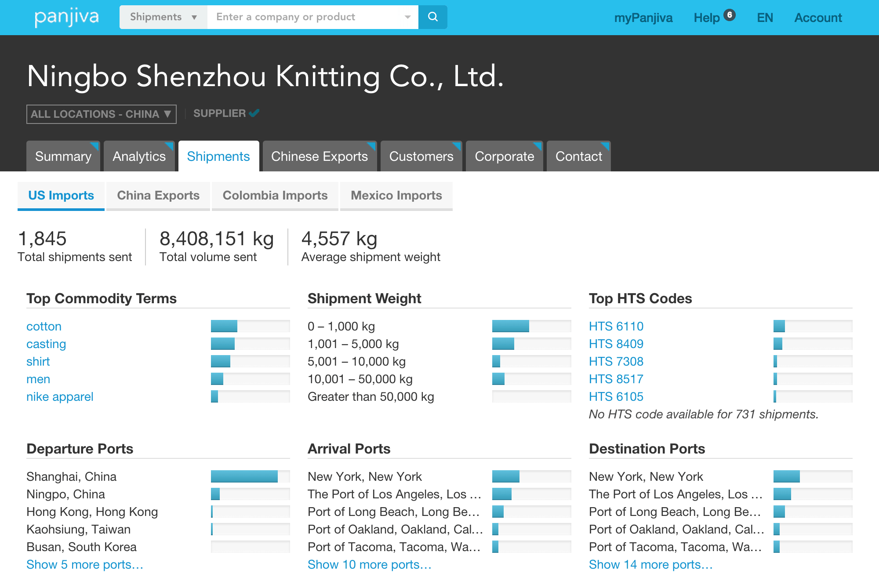
Task: Open HTS 7308 code link
Action: [x=616, y=361]
